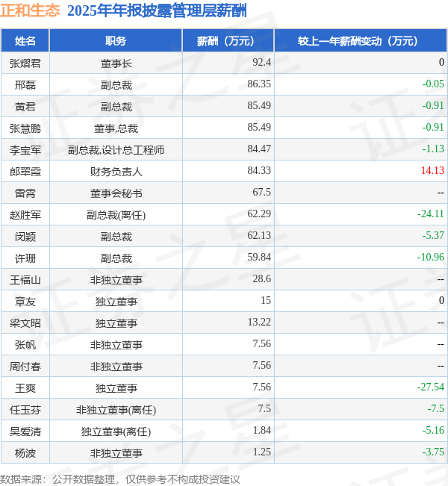Click the -24.11 change for 赵胜军

pyautogui.click(x=431, y=214)
